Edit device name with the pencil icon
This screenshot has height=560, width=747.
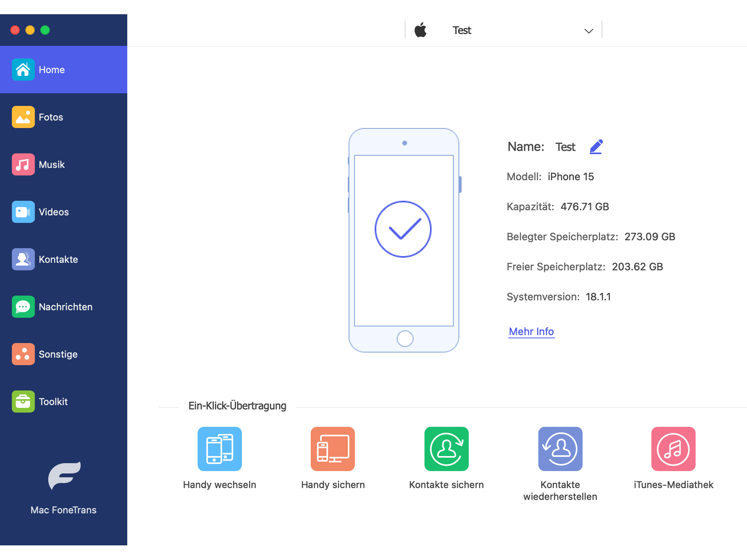tap(596, 147)
